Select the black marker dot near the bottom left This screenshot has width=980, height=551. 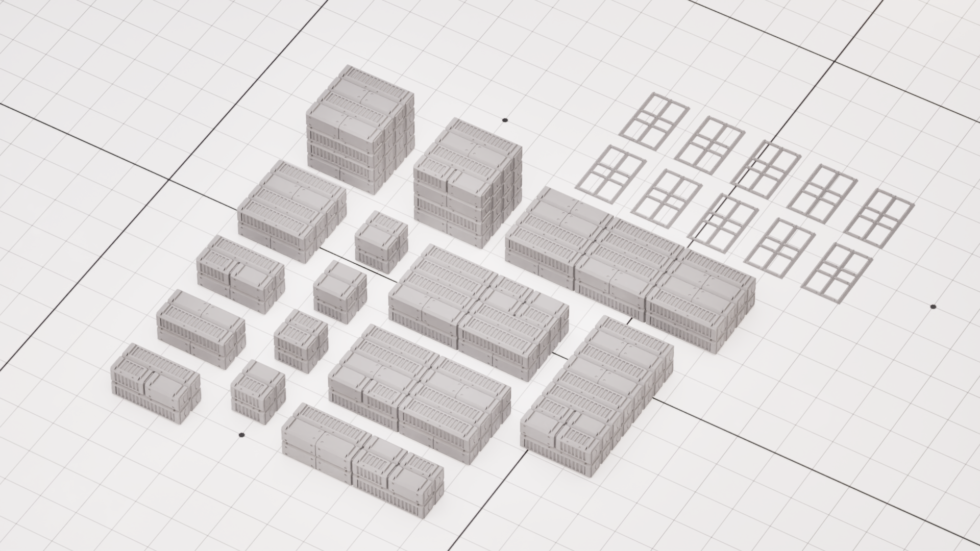tap(241, 435)
